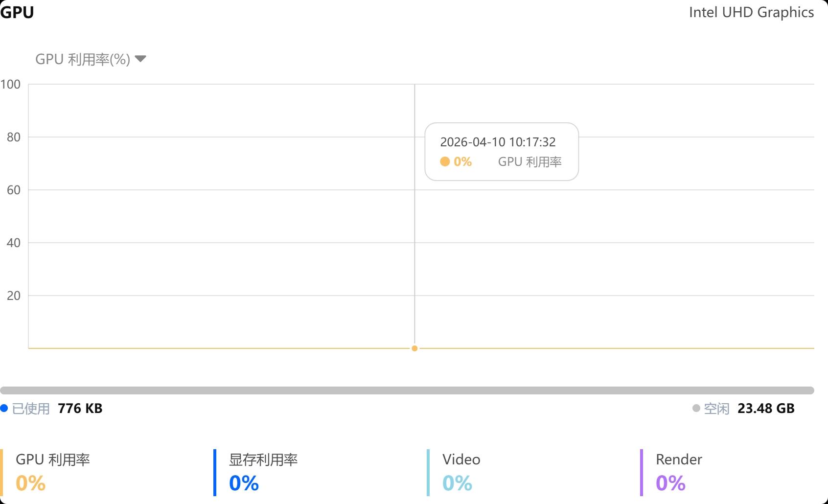
Task: Click the Render usage label
Action: pos(679,459)
